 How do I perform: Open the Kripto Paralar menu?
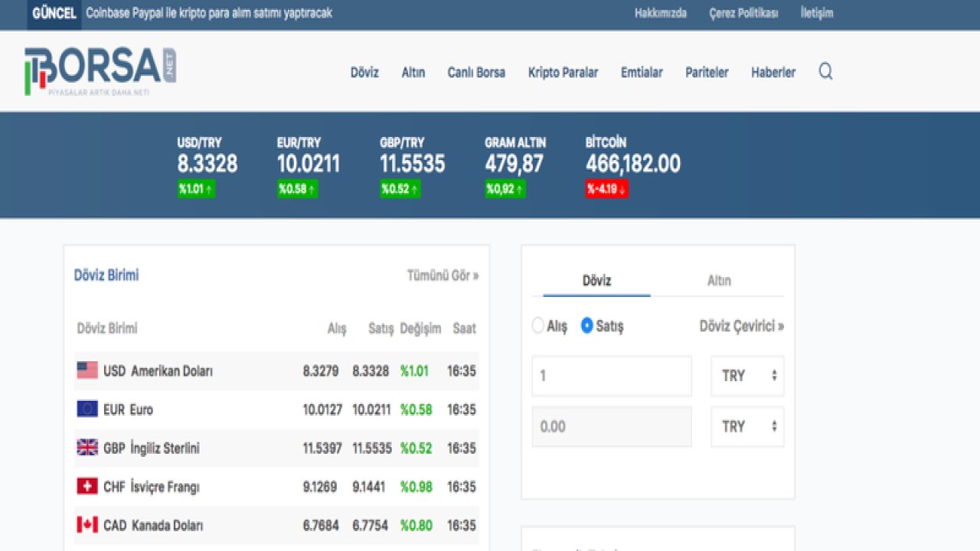[563, 73]
